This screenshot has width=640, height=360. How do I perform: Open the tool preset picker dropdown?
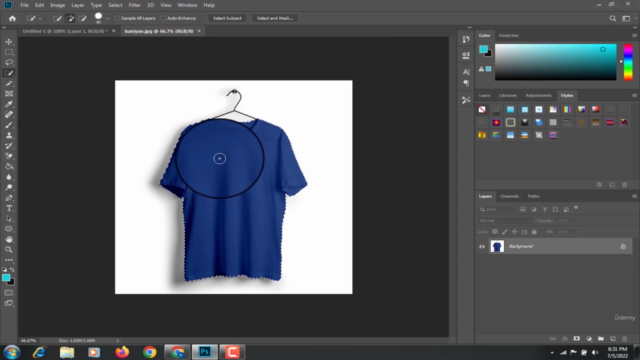(40, 18)
